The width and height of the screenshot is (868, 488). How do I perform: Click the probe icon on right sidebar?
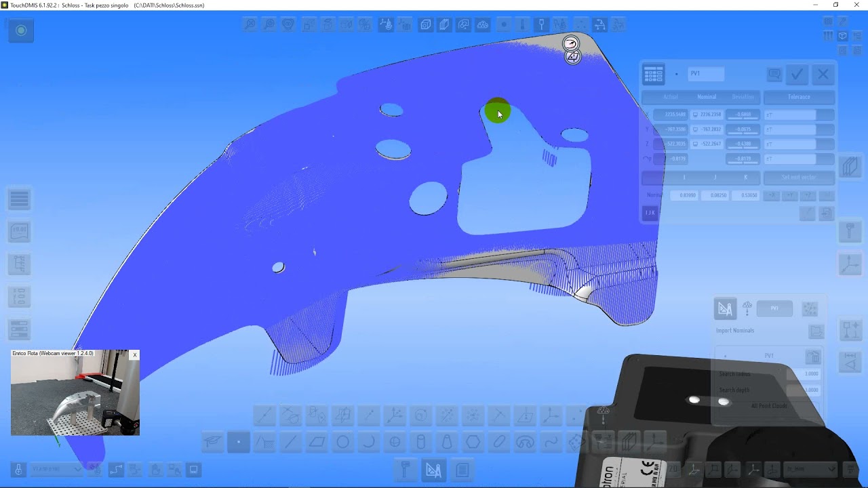[x=850, y=231]
